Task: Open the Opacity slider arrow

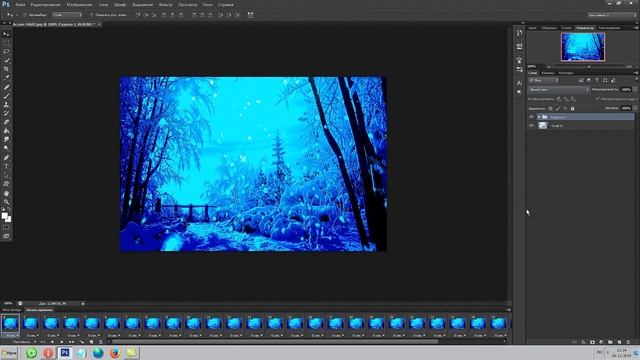Action: pyautogui.click(x=635, y=89)
